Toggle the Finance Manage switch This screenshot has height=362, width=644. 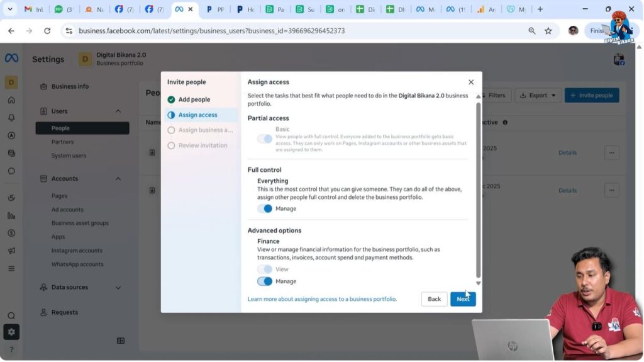click(x=265, y=281)
